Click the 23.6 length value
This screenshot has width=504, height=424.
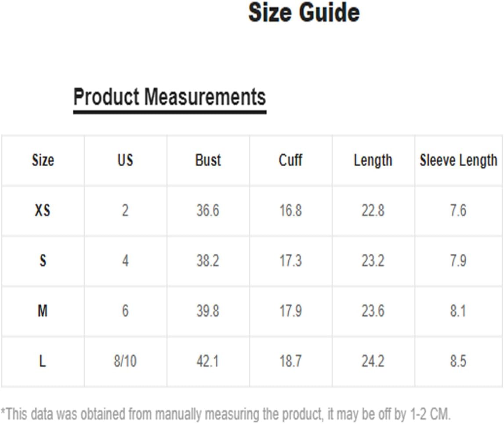(373, 311)
